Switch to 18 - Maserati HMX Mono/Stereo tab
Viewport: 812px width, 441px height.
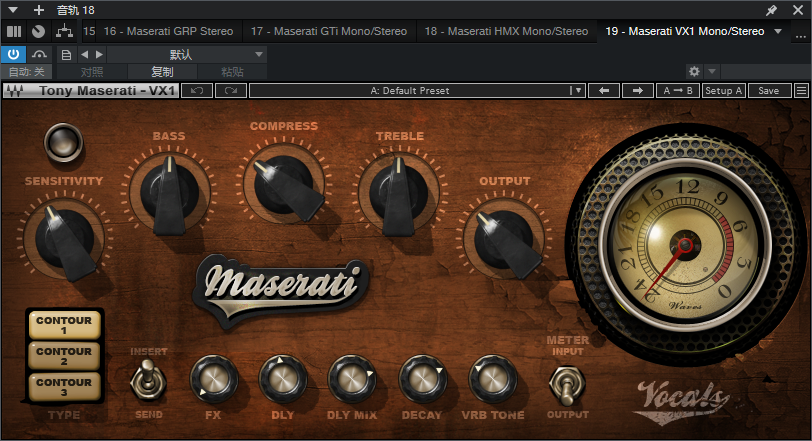[x=506, y=31]
